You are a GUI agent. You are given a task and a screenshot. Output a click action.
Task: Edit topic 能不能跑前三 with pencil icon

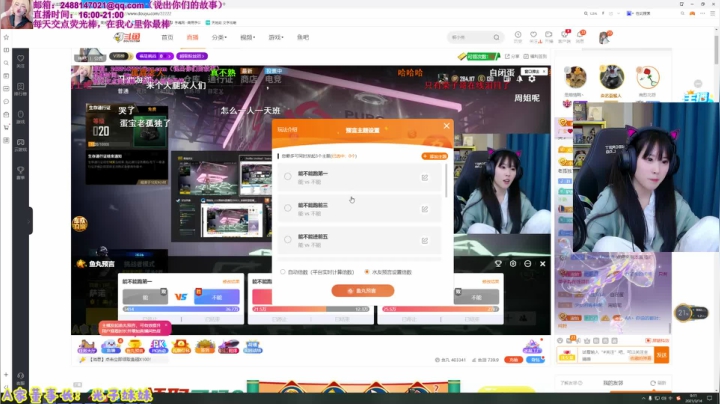tap(425, 209)
